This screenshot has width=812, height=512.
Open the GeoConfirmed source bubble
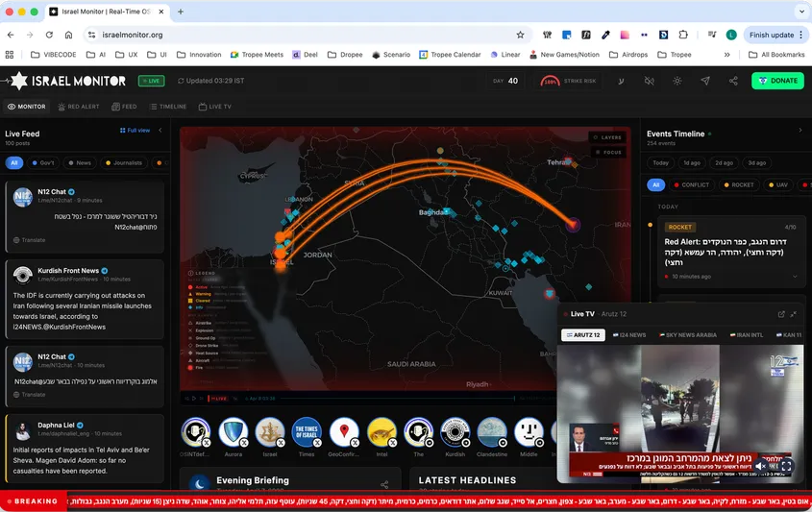click(x=343, y=431)
